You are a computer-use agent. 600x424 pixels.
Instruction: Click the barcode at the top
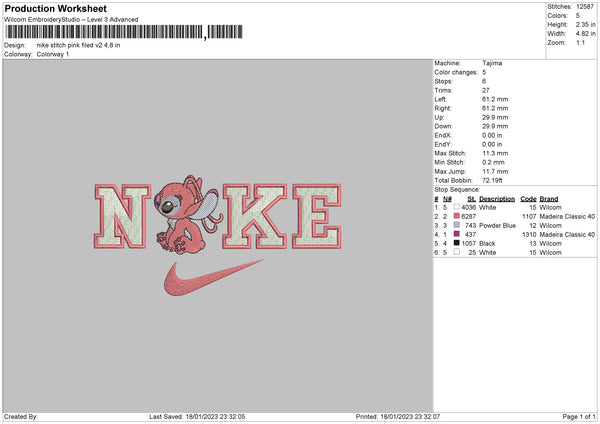pos(124,32)
